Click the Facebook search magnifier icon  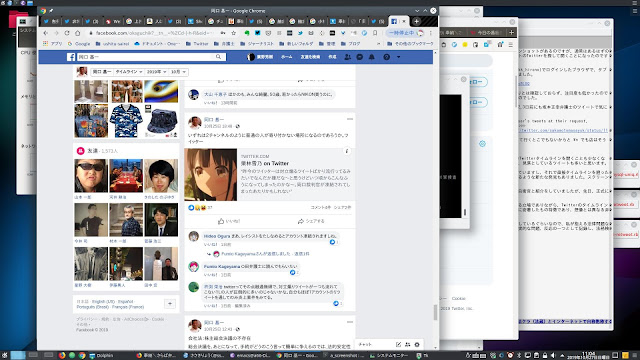click(218, 57)
